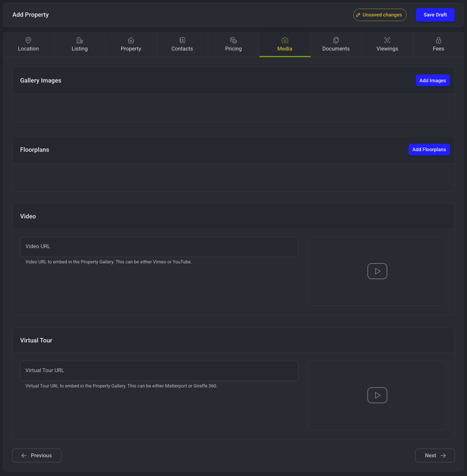Click the Fees padlock icon
The height and width of the screenshot is (476, 467).
pyautogui.click(x=438, y=40)
